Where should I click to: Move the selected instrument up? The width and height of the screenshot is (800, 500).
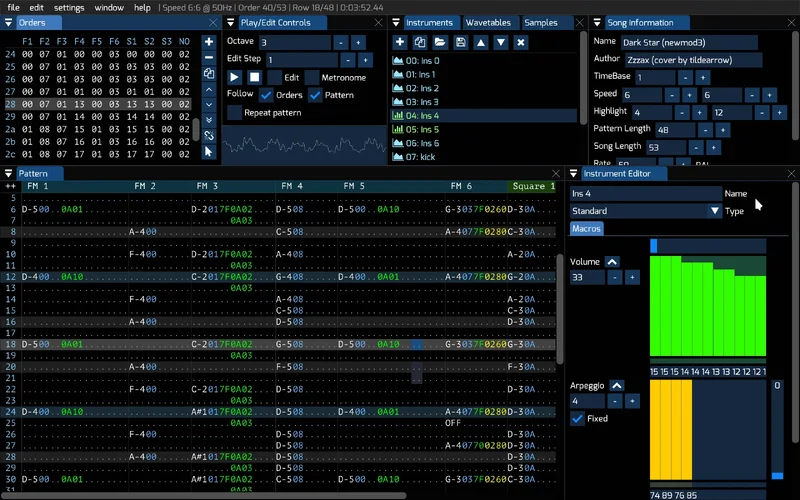[480, 42]
